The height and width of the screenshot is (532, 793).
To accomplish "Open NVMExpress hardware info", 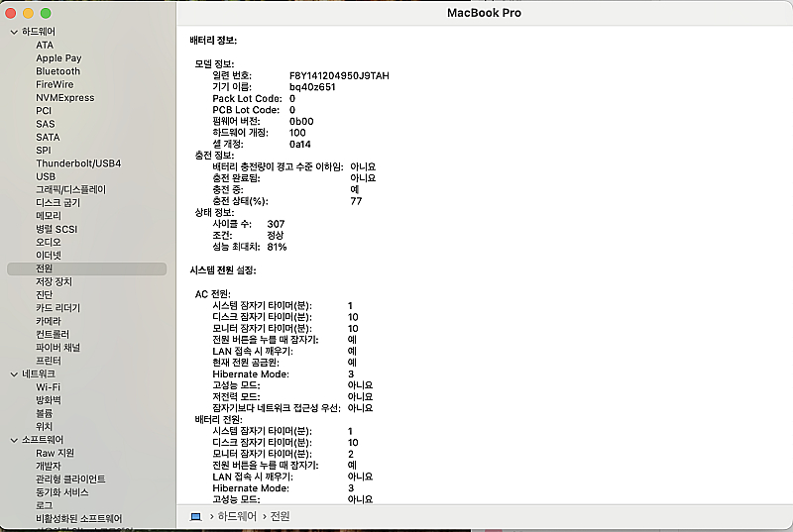I will [x=64, y=97].
